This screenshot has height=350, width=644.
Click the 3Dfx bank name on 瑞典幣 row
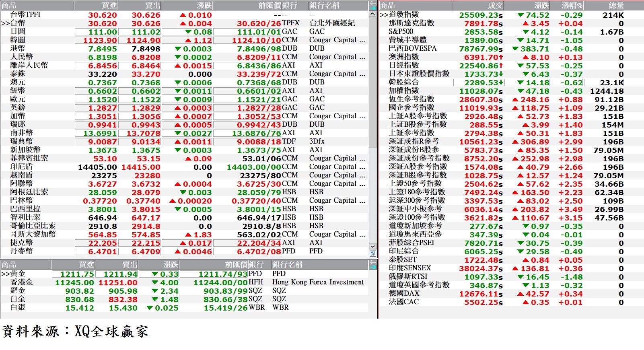(317, 141)
